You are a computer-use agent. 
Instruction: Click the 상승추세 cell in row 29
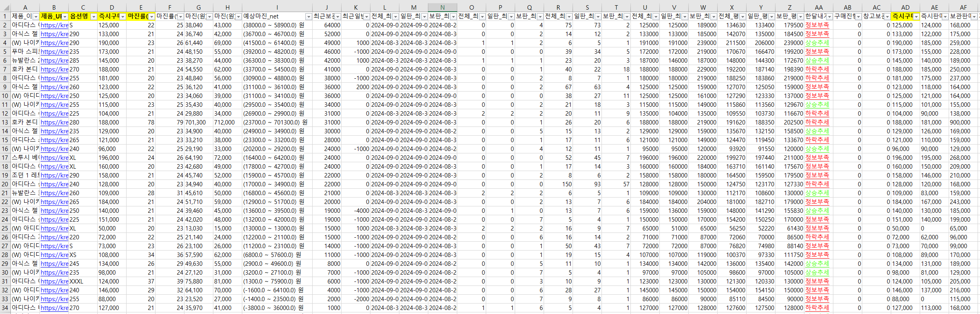point(818,264)
